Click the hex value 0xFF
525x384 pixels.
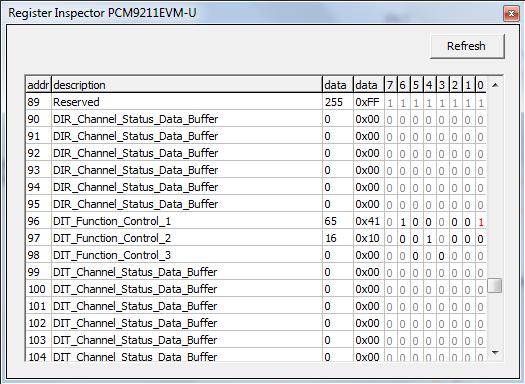coord(368,102)
